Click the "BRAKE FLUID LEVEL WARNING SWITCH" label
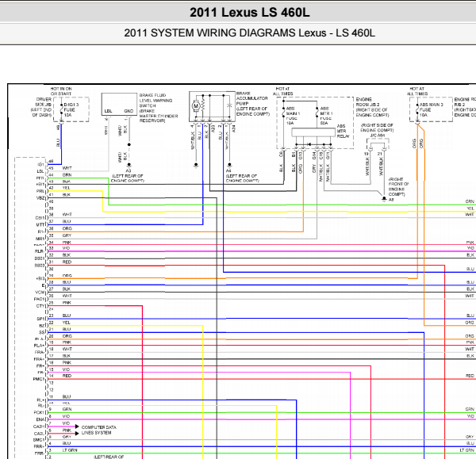Viewport: 476px width, 459px height. 158,108
